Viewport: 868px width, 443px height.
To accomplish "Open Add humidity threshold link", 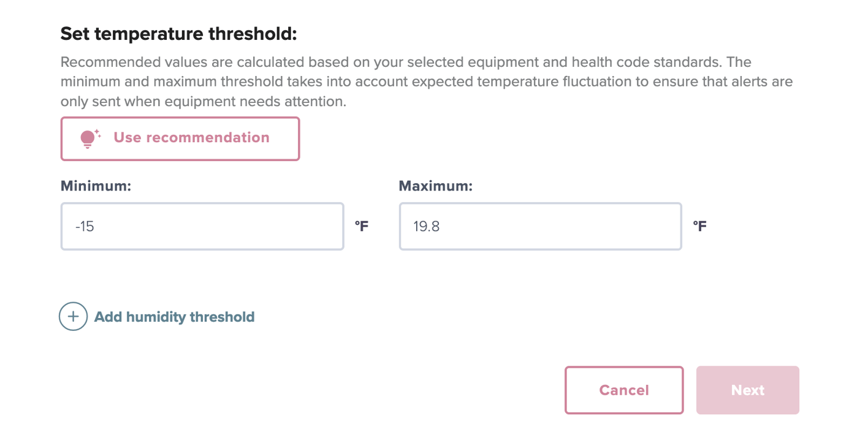I will [x=174, y=317].
